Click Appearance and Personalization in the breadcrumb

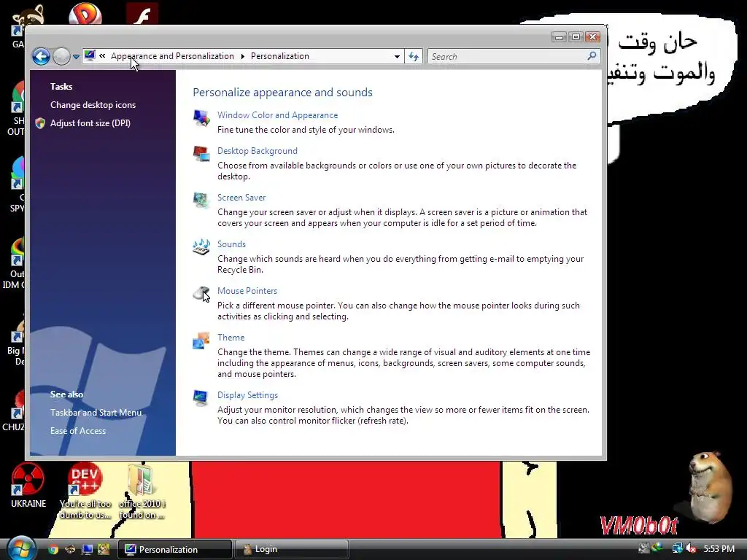172,56
